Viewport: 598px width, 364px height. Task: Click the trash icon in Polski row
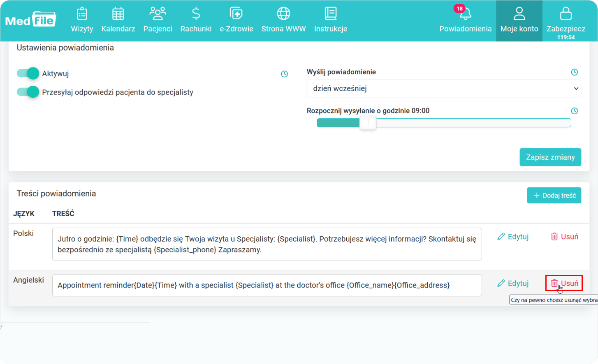tap(554, 237)
